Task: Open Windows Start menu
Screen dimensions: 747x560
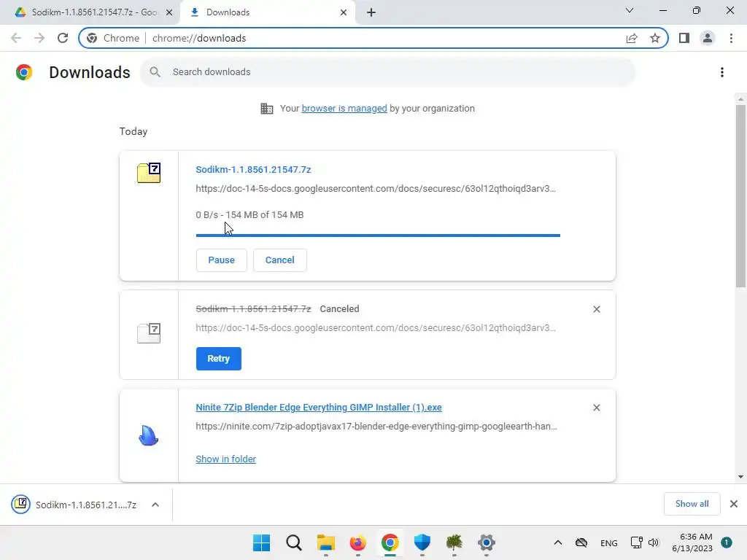Action: [x=262, y=542]
